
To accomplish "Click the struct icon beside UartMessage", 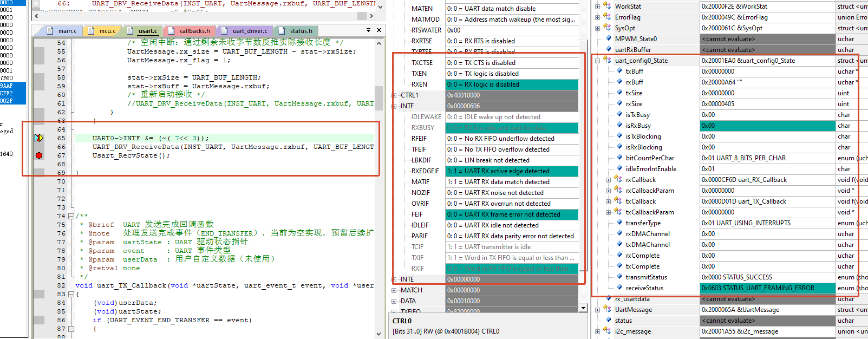I will pos(607,310).
